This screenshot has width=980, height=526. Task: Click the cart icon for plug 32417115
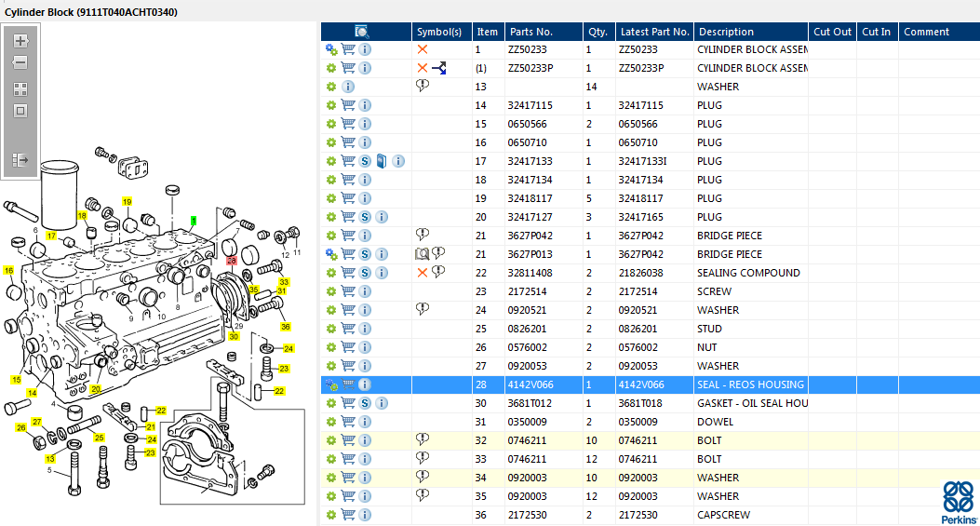[x=348, y=105]
